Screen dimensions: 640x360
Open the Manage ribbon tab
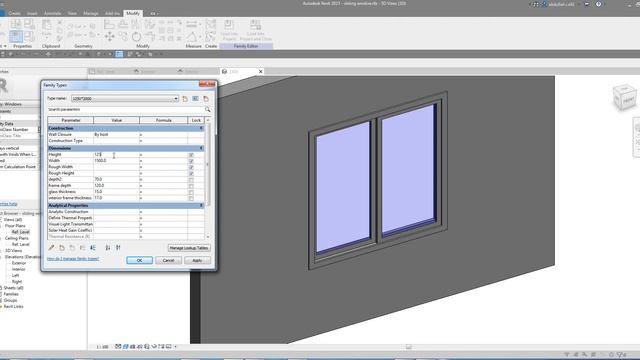[x=91, y=13]
